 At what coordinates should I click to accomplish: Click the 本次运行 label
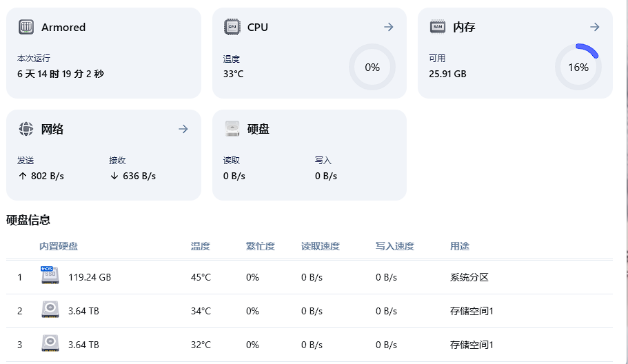tap(34, 59)
